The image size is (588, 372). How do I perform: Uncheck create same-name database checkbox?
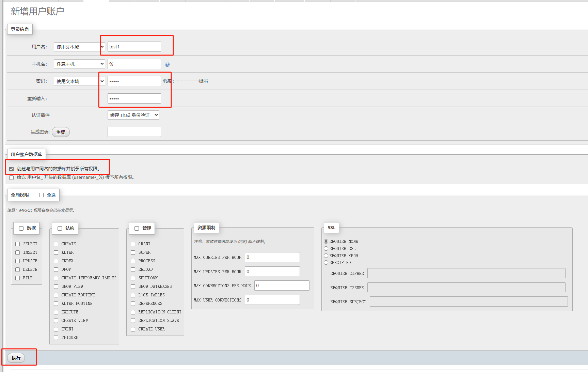click(12, 169)
